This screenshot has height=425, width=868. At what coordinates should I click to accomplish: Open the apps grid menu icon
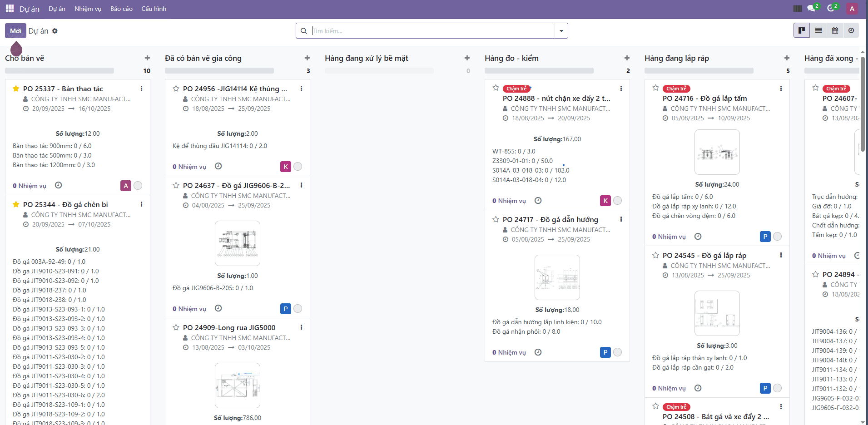click(10, 9)
